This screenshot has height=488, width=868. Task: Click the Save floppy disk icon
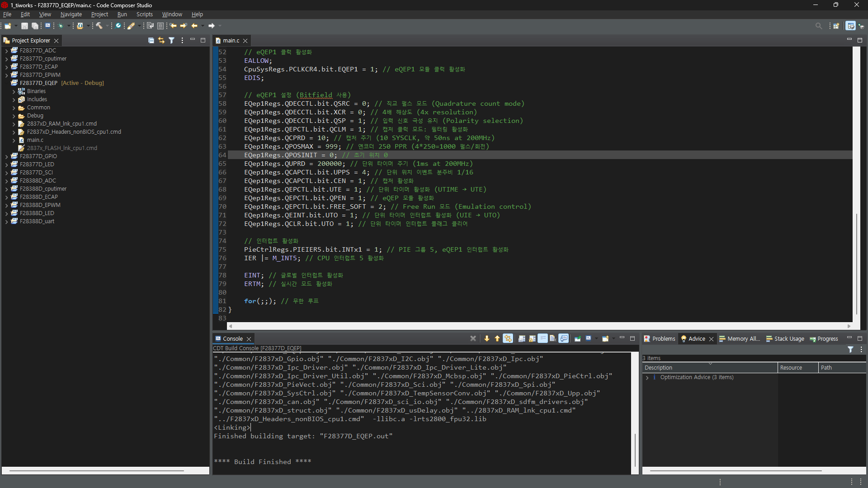pos(24,26)
